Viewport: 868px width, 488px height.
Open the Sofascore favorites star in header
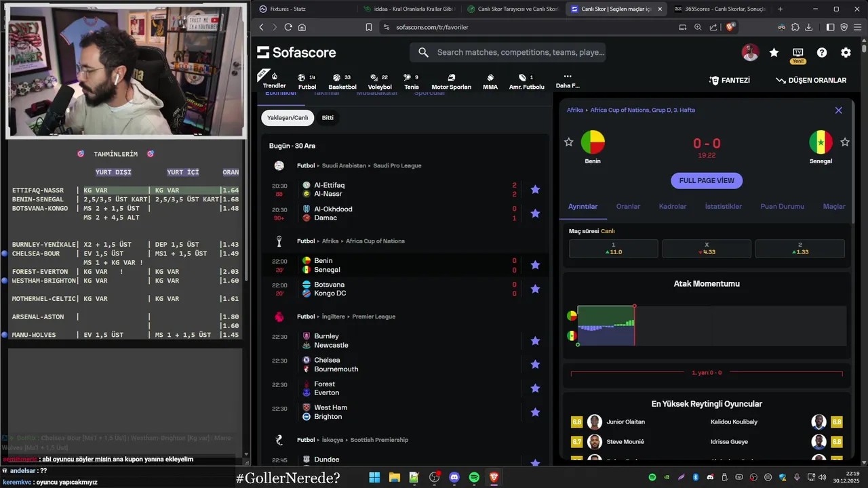pos(774,52)
